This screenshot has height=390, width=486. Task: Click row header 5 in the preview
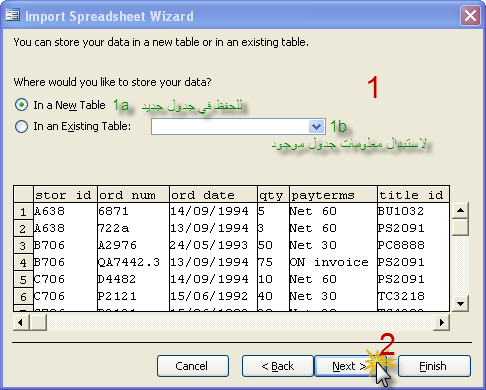[23, 279]
